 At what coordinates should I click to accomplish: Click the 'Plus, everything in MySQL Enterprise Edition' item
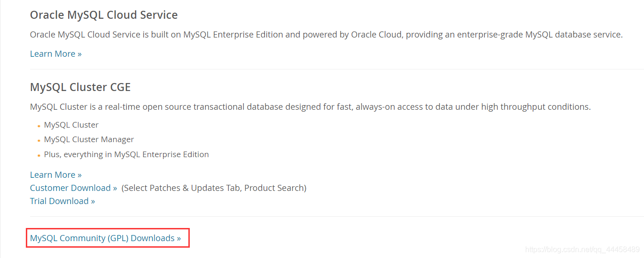[x=126, y=155]
